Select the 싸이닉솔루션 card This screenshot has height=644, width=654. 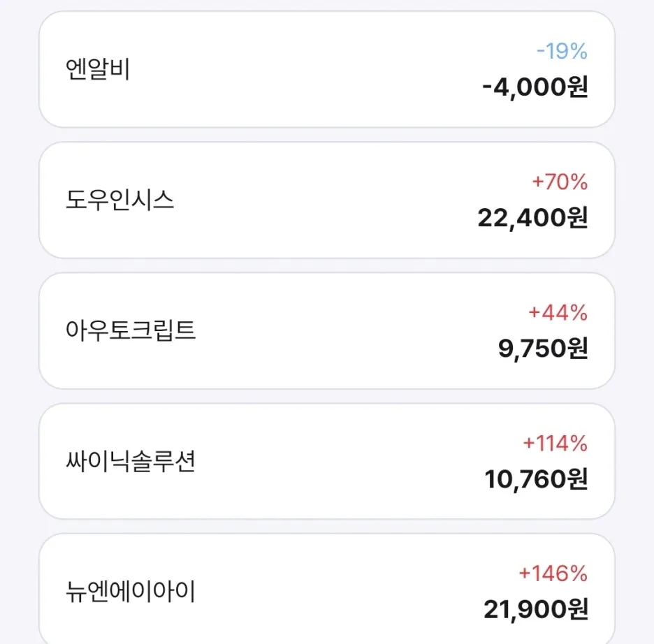click(x=327, y=462)
